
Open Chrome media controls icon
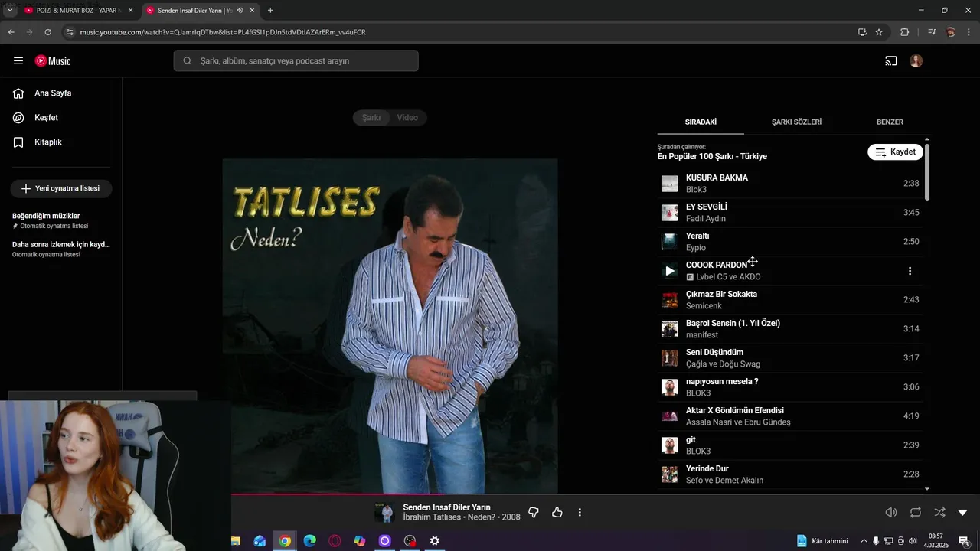tap(932, 32)
